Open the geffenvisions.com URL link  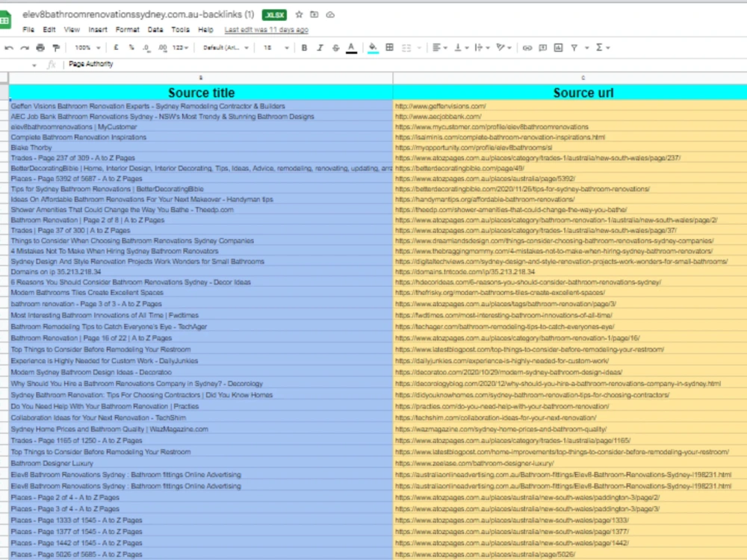coord(440,106)
